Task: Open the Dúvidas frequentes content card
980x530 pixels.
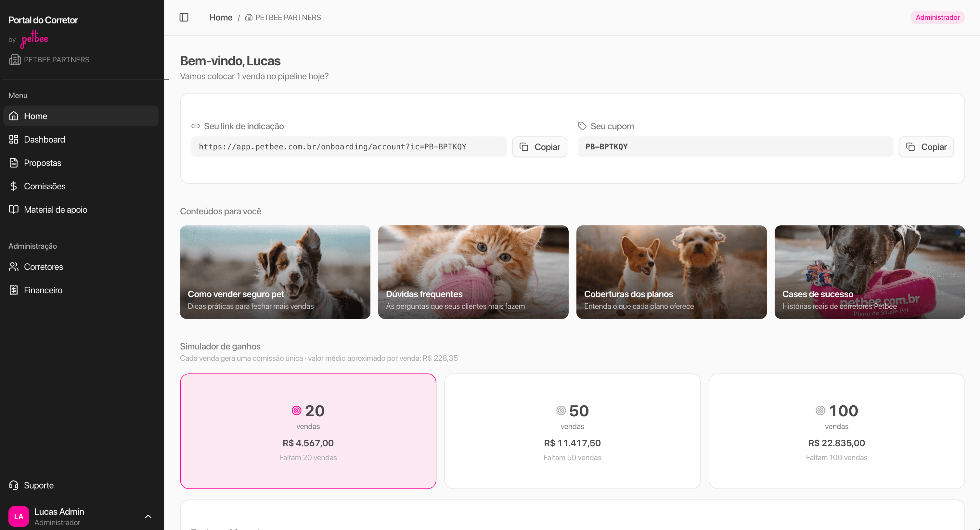Action: coord(473,272)
